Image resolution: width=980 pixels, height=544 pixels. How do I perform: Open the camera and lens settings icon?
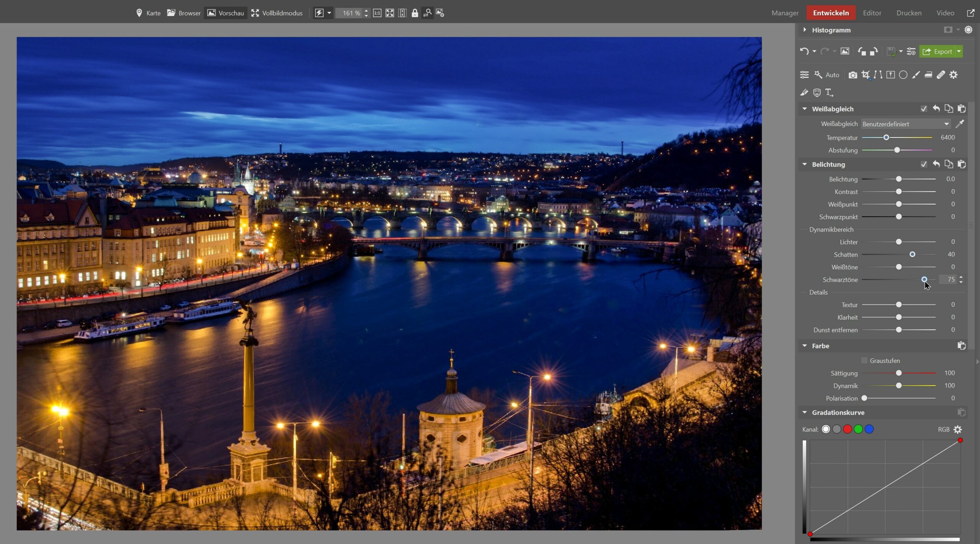click(x=853, y=75)
